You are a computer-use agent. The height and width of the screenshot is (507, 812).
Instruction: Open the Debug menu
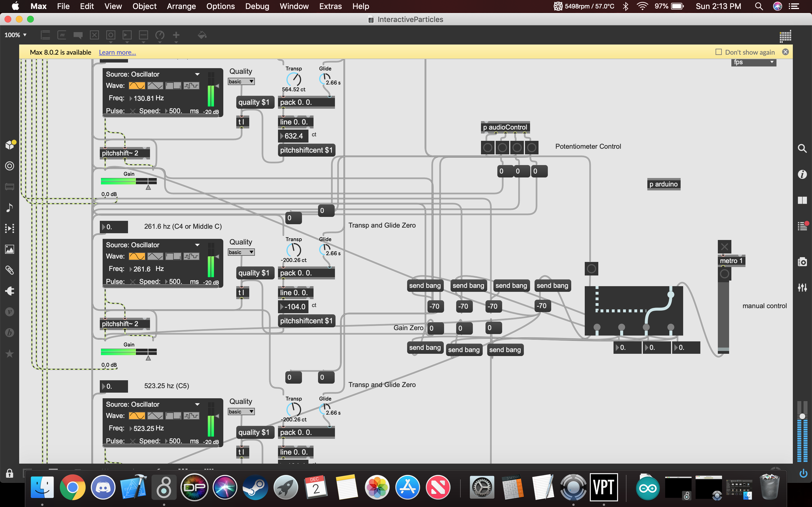(x=257, y=6)
